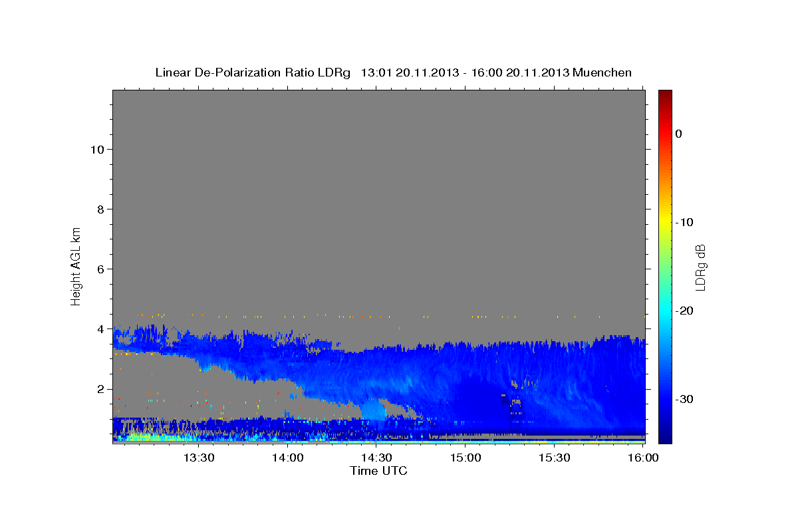Click the 14:30 time tick label
Image resolution: width=798 pixels, height=532 pixels.
tap(376, 458)
